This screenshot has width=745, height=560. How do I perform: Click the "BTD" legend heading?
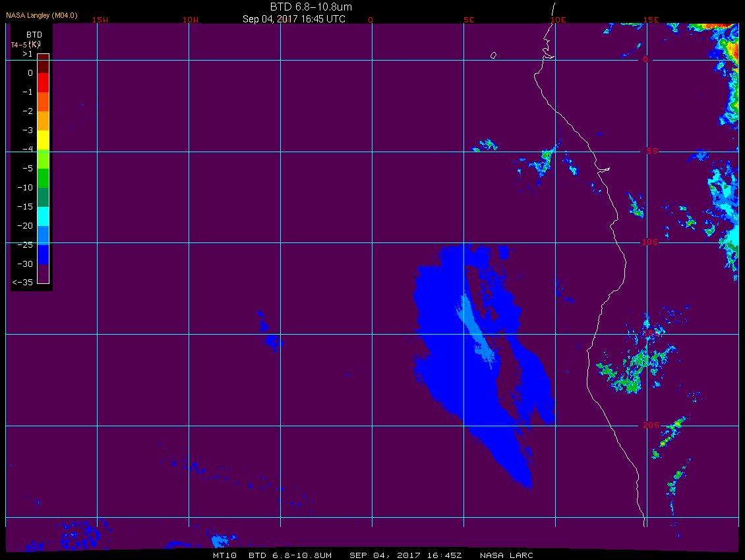click(x=34, y=35)
